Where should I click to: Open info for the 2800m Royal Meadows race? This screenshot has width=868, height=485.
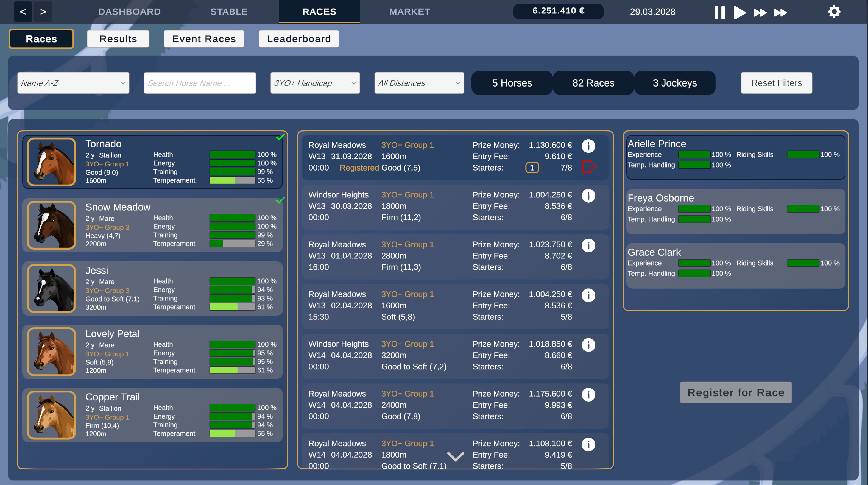(x=588, y=245)
